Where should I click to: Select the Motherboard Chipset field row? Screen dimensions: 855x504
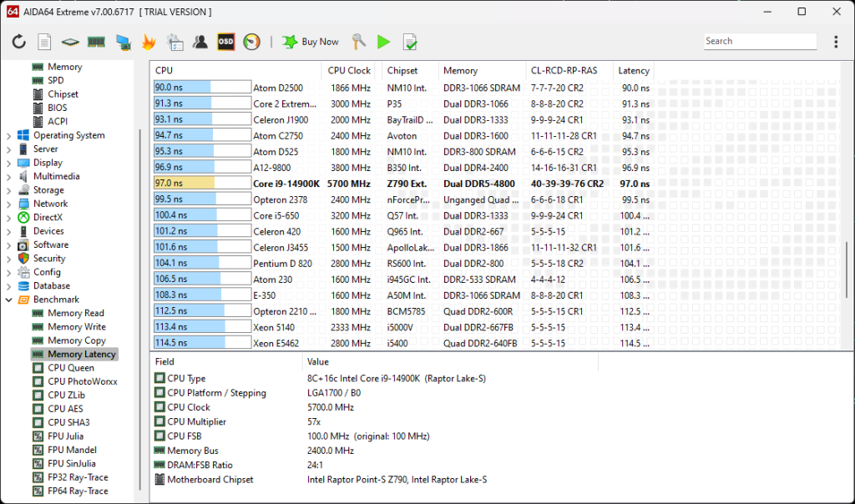[375, 480]
